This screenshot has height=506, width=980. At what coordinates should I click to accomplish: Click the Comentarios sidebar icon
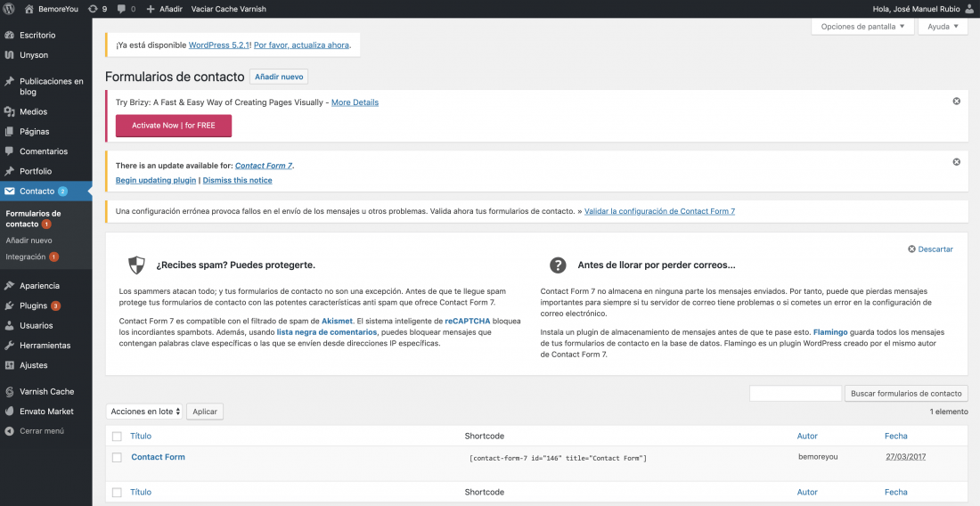[10, 151]
